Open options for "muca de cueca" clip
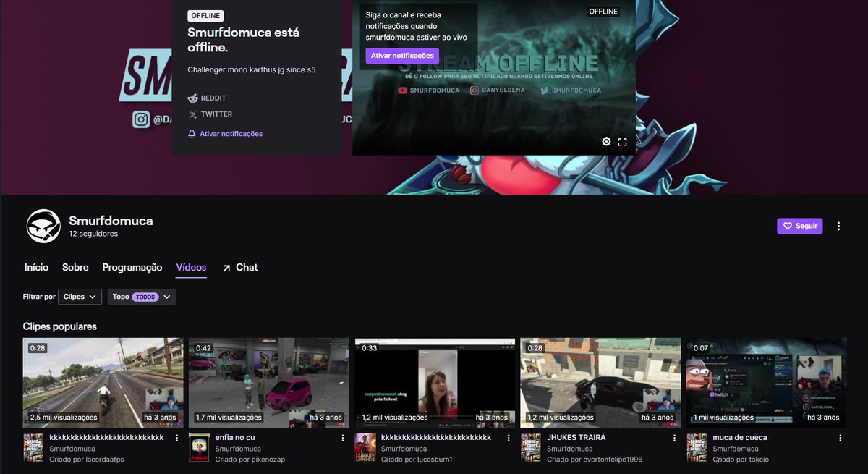868x474 pixels. (840, 438)
